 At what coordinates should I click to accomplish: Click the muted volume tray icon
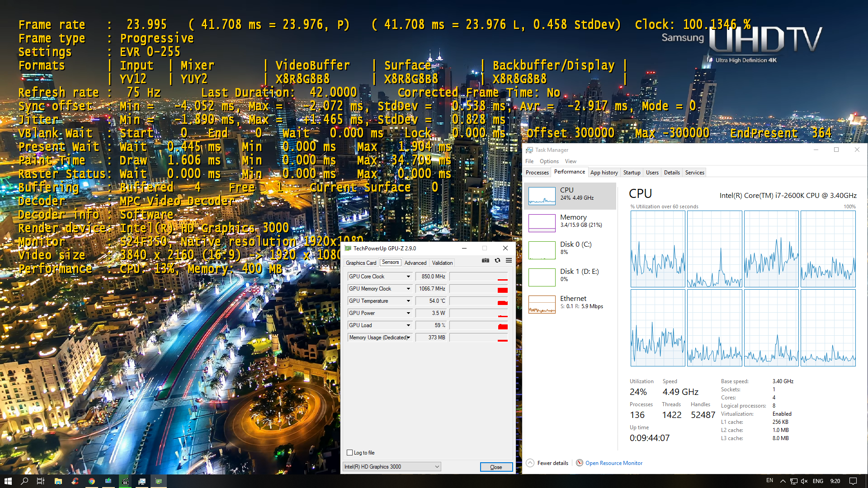point(804,481)
